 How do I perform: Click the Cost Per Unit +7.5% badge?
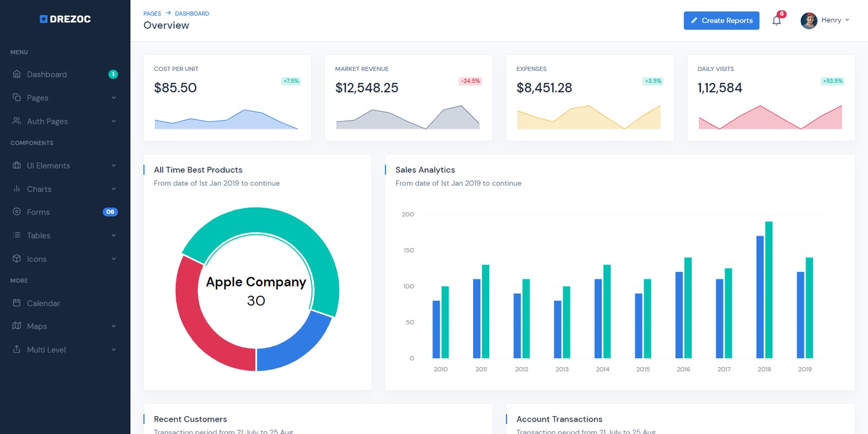tap(291, 81)
